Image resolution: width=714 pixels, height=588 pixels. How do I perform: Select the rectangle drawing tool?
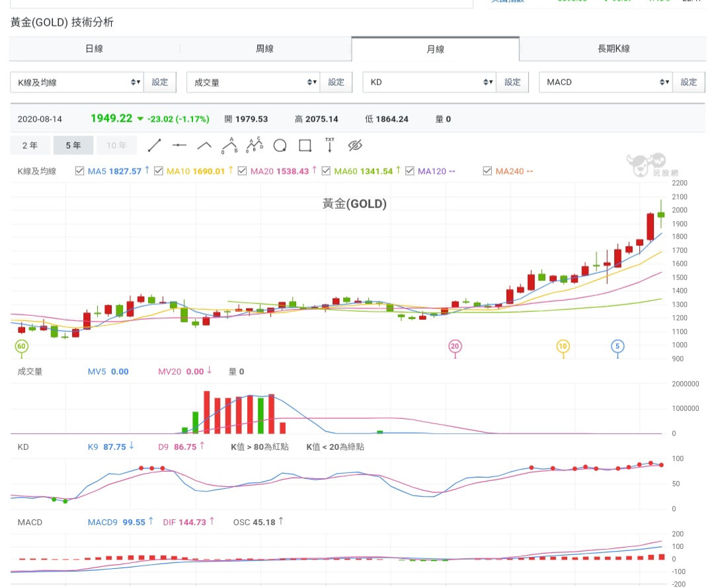tap(305, 145)
